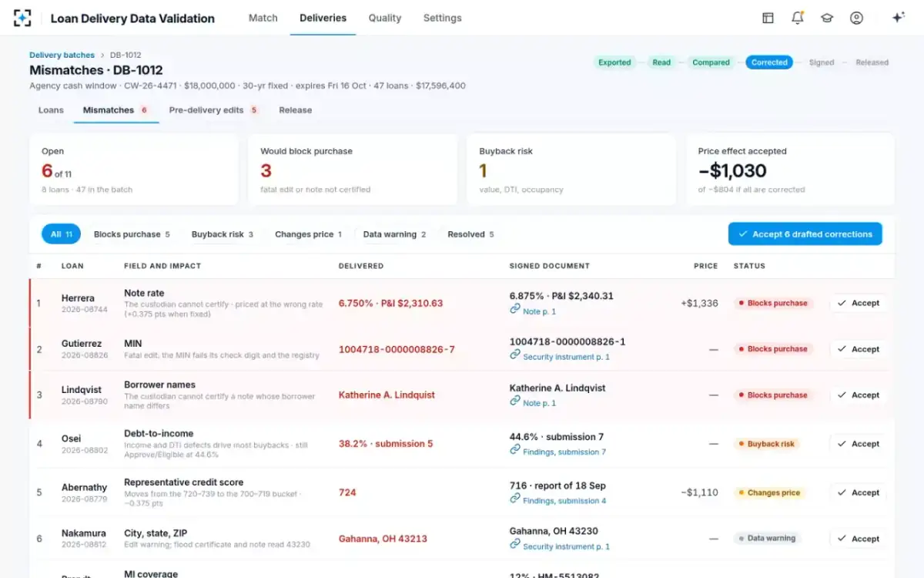Click Herrera's Blocks purchase status badge
This screenshot has width=924, height=578.
[x=773, y=303]
